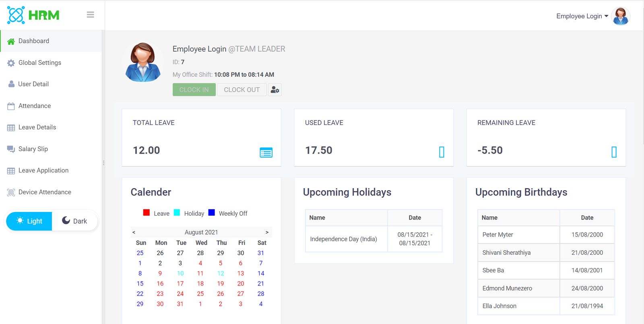Click the red Leave legend swatch
This screenshot has height=324, width=644.
pos(147,213)
